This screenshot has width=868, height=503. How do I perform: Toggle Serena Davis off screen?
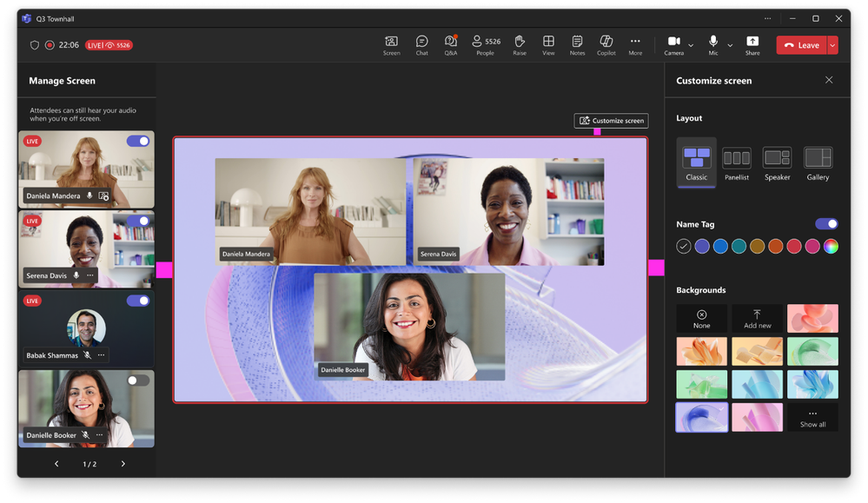click(137, 221)
